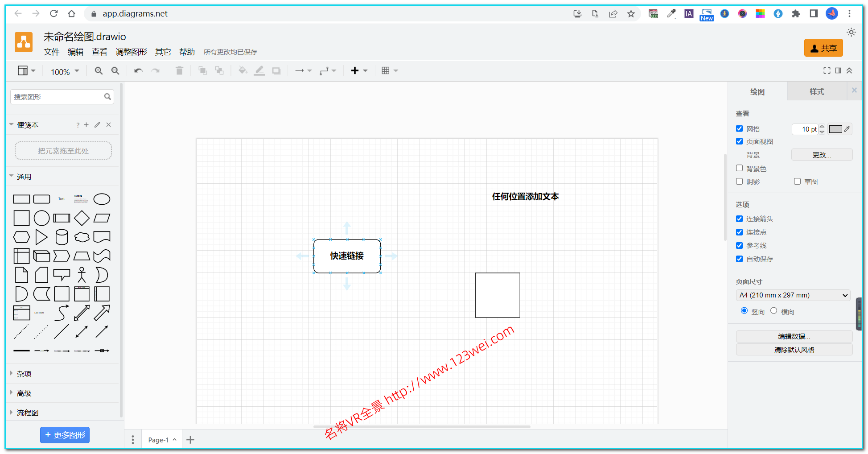This screenshot has height=454, width=868.
Task: Switch to the 样式 tab
Action: coord(816,91)
